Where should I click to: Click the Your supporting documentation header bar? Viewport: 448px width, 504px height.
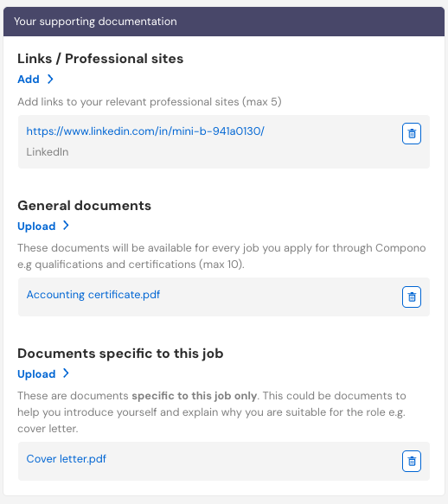point(224,22)
